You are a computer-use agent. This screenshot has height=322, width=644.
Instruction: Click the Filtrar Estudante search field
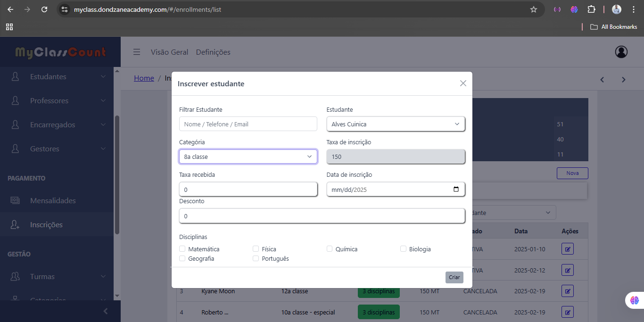point(248,124)
